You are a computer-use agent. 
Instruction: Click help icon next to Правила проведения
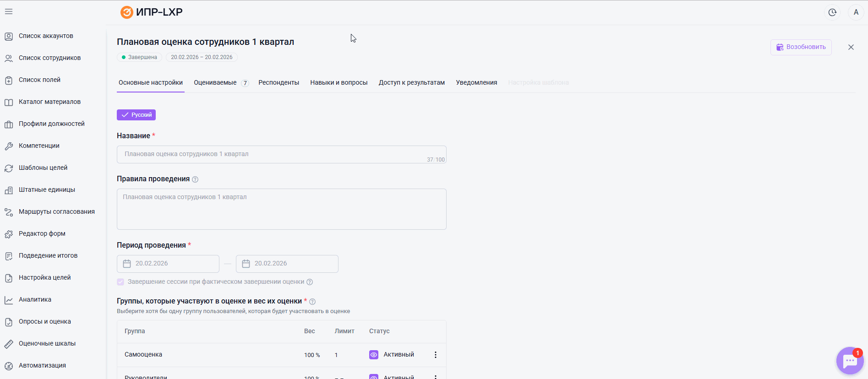[x=195, y=179]
